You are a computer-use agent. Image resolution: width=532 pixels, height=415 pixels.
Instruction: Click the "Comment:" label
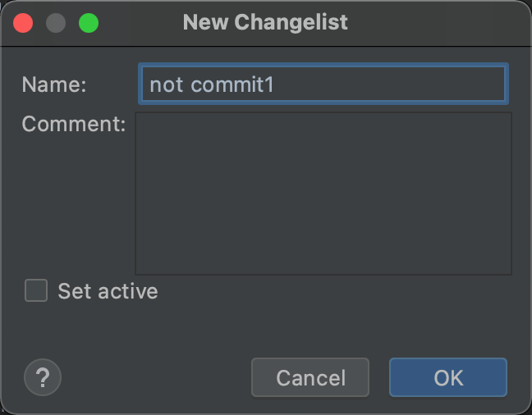tap(73, 124)
